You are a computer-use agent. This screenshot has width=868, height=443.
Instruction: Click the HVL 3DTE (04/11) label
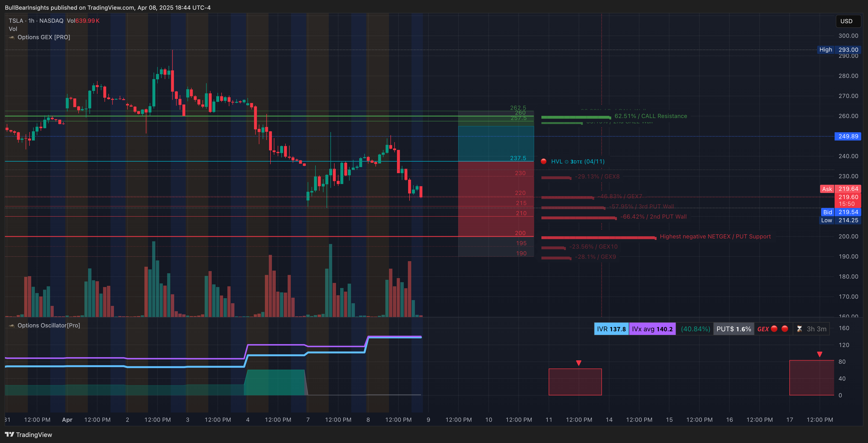click(x=577, y=162)
